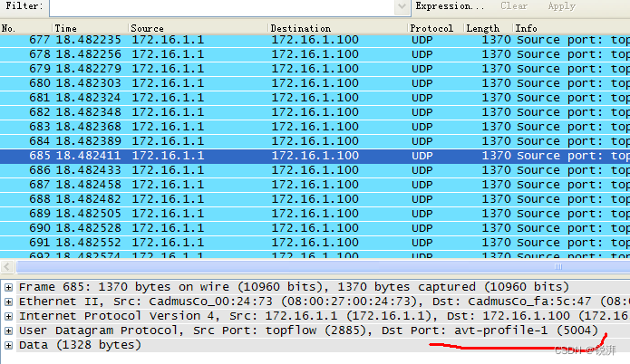The height and width of the screenshot is (364, 630).
Task: Click source 172.16.1.1 in packet 677 row
Action: click(x=168, y=40)
